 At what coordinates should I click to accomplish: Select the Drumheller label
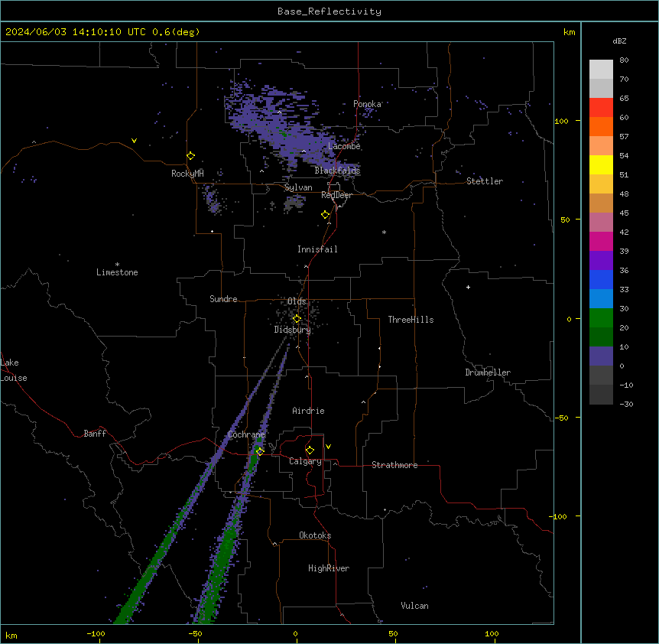coord(488,372)
